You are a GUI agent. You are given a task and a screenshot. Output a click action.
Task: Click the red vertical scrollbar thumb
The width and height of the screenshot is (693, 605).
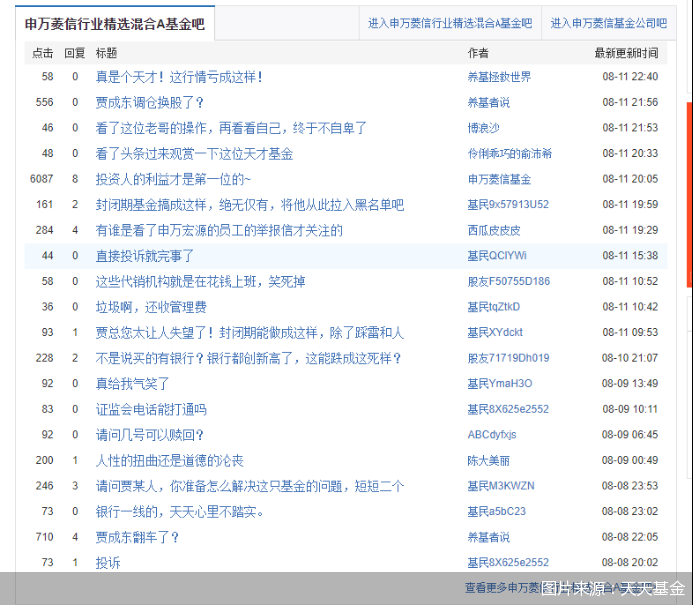pos(689,195)
